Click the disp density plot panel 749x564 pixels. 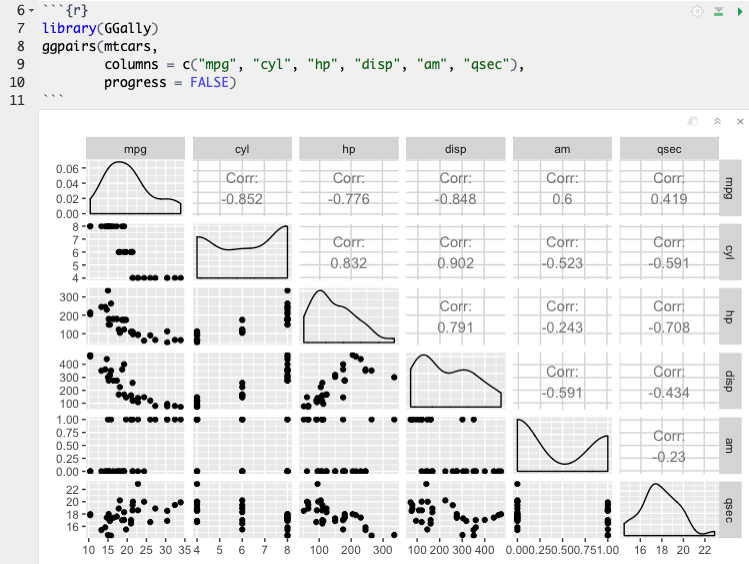pos(456,381)
